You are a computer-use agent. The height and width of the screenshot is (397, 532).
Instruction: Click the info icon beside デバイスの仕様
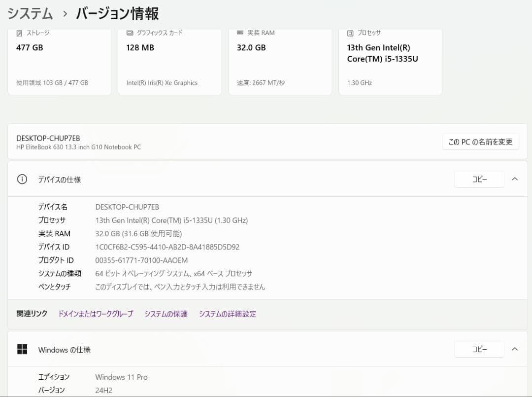[x=22, y=179]
